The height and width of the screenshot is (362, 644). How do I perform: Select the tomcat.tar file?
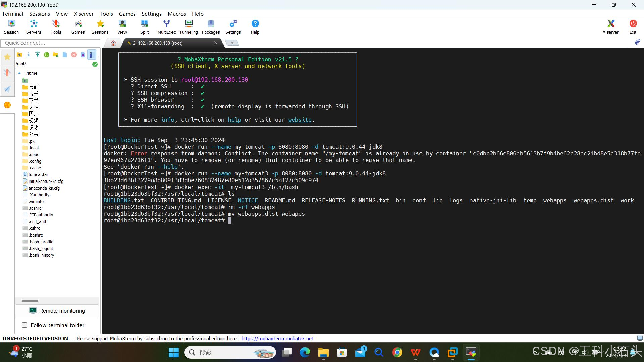tap(38, 174)
